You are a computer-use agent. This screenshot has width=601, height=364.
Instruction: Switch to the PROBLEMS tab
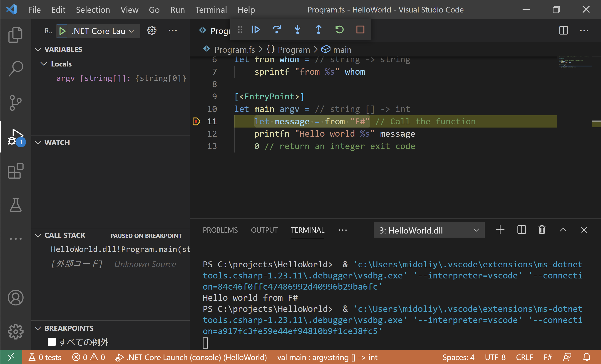coord(220,230)
